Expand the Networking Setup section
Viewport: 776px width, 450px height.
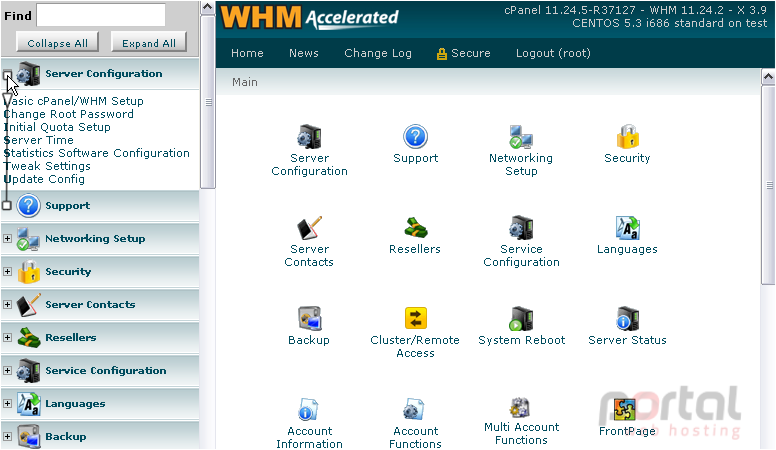pyautogui.click(x=7, y=239)
